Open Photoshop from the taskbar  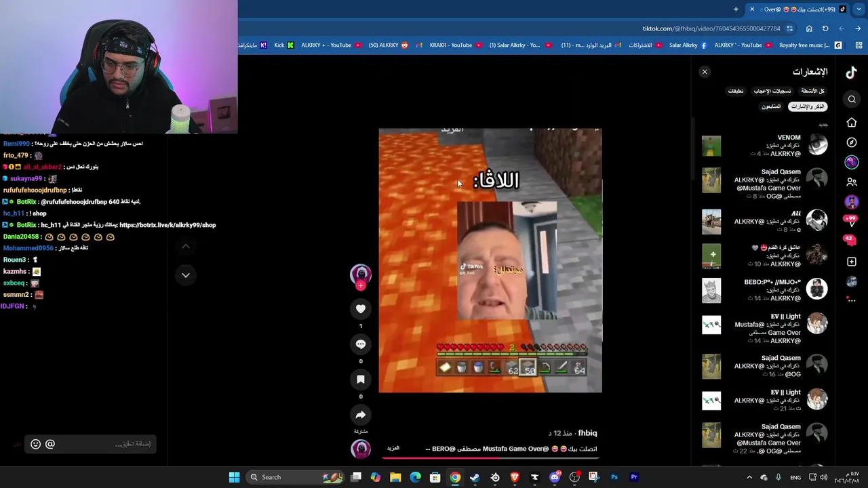614,477
